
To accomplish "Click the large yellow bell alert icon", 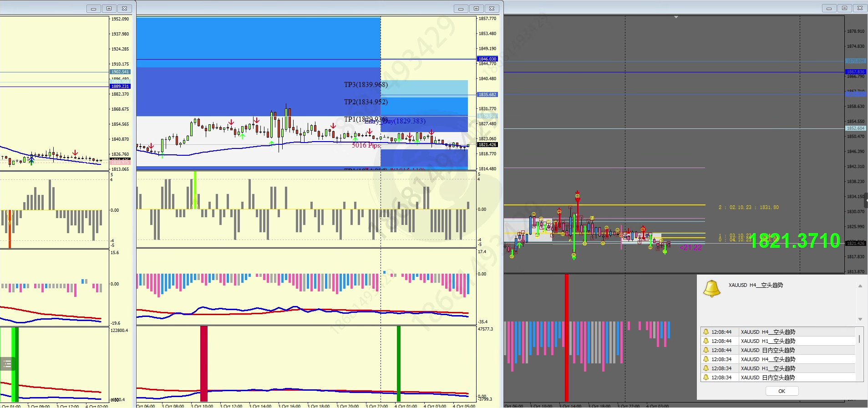I will pyautogui.click(x=712, y=288).
